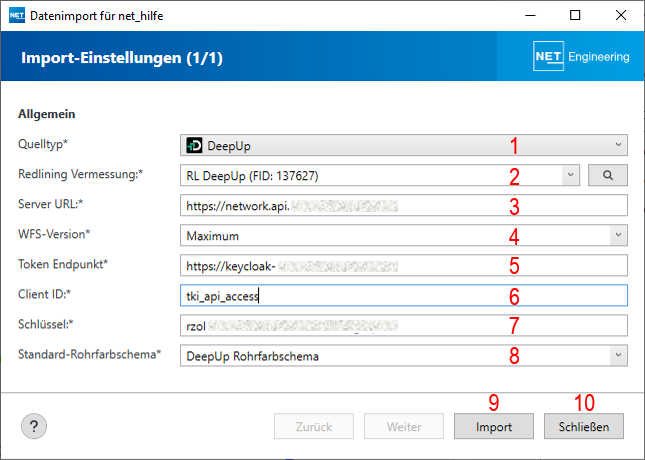
Task: Click the Schlüssel:* label
Action: coord(45,324)
